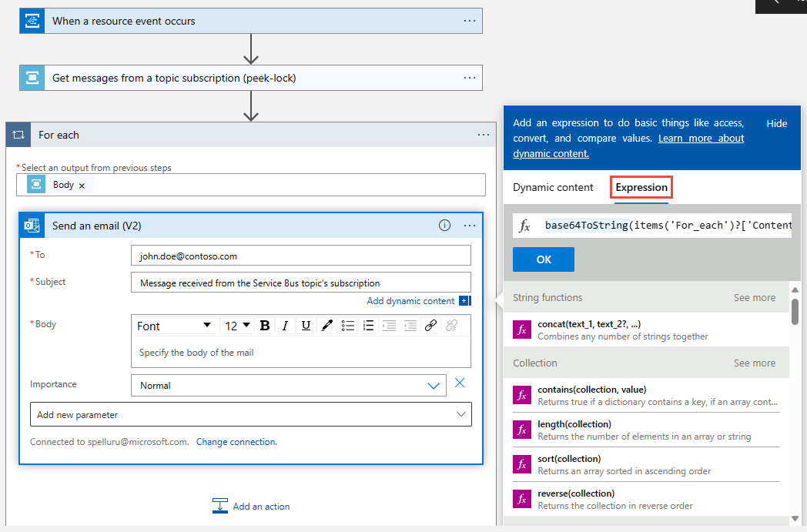Image resolution: width=807 pixels, height=532 pixels.
Task: Switch to the Dynamic content tab
Action: click(553, 187)
